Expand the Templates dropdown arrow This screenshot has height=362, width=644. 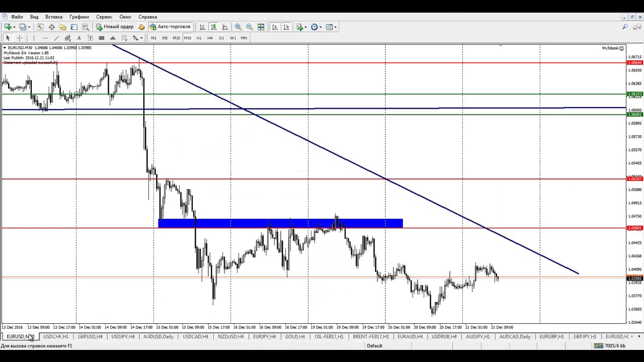[x=336, y=27]
